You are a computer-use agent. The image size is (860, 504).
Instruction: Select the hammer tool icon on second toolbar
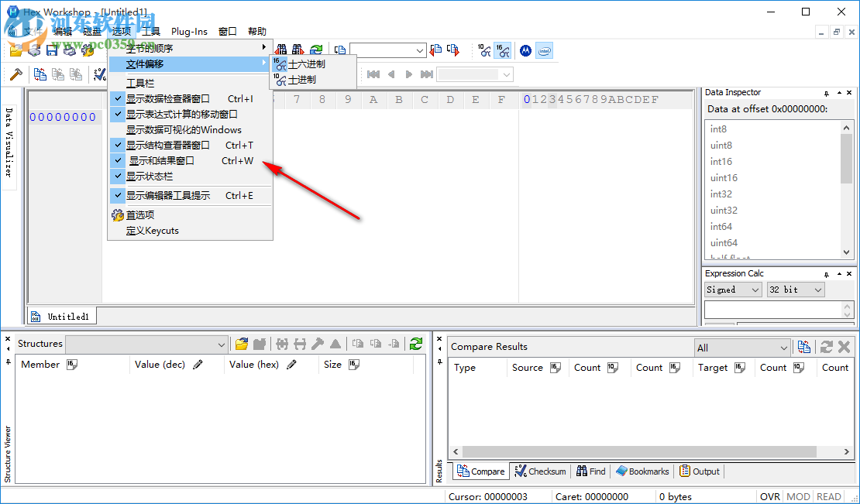coord(17,74)
